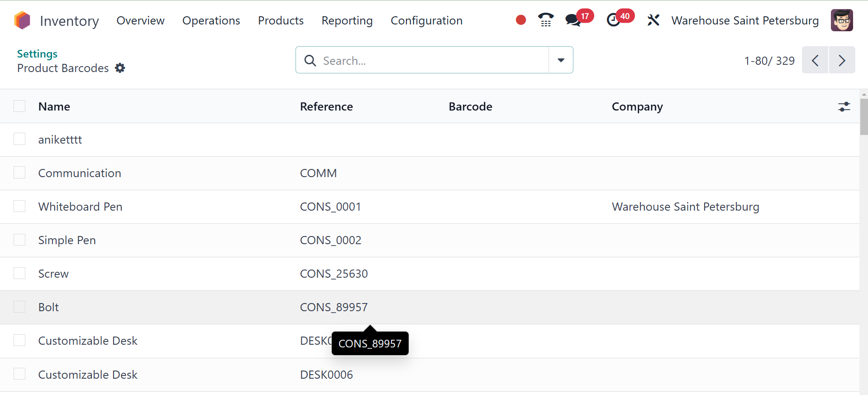Open the chat messages icon

point(573,20)
